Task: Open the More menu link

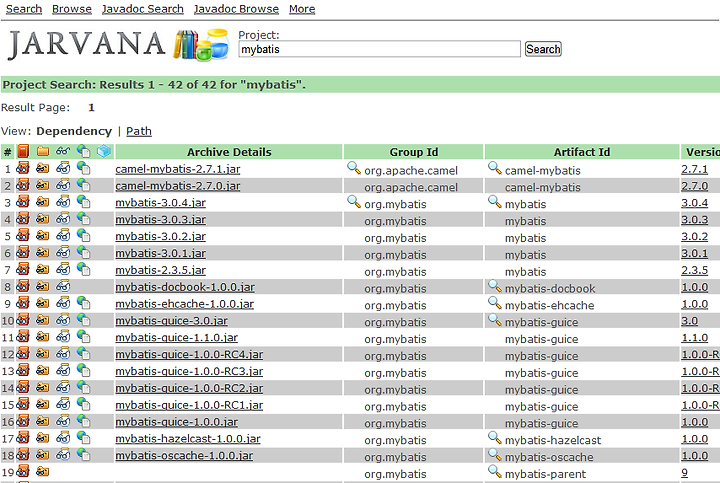Action: pos(302,9)
